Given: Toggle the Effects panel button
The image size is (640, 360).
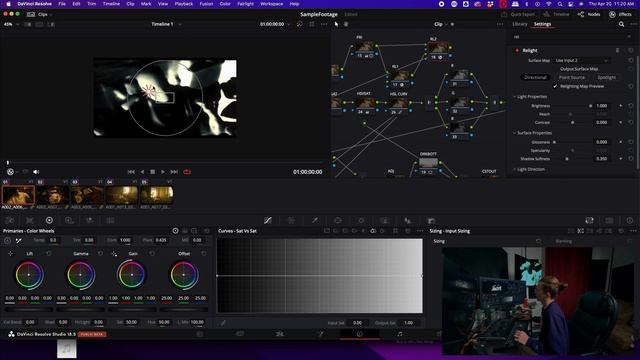Looking at the screenshot, I should (x=620, y=14).
